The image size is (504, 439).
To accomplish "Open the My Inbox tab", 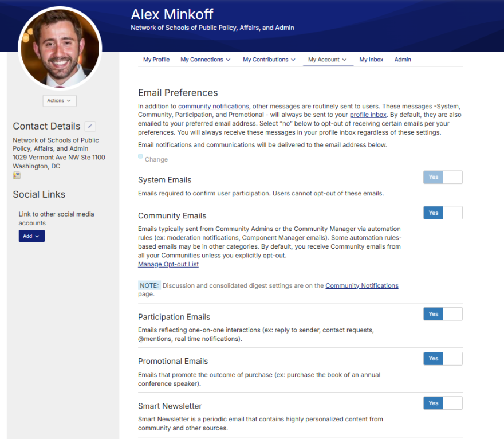I will click(371, 60).
